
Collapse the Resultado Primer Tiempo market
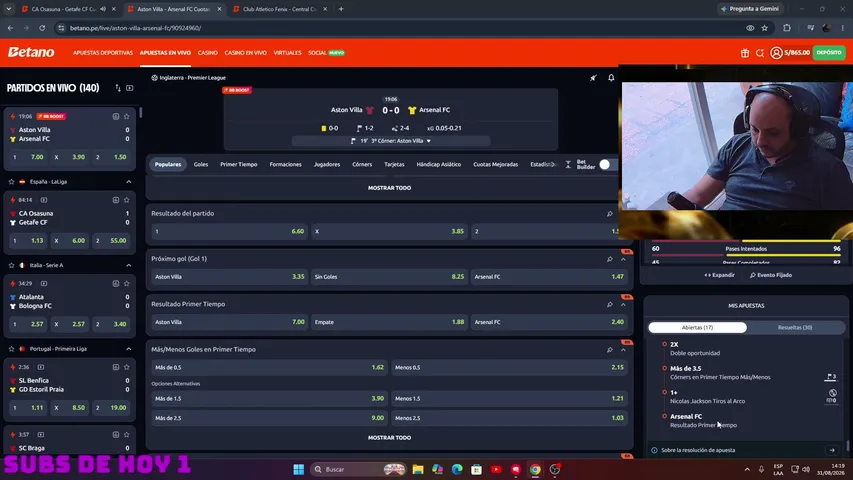point(623,304)
